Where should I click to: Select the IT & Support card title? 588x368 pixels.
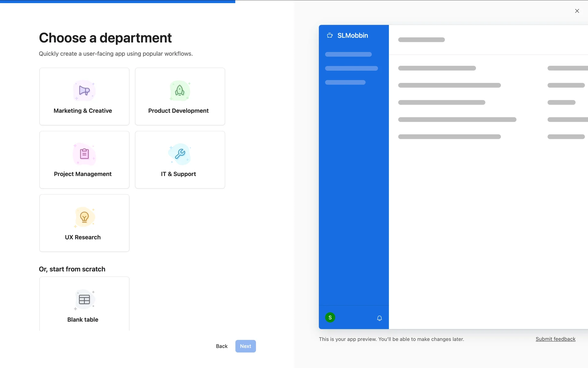178,174
